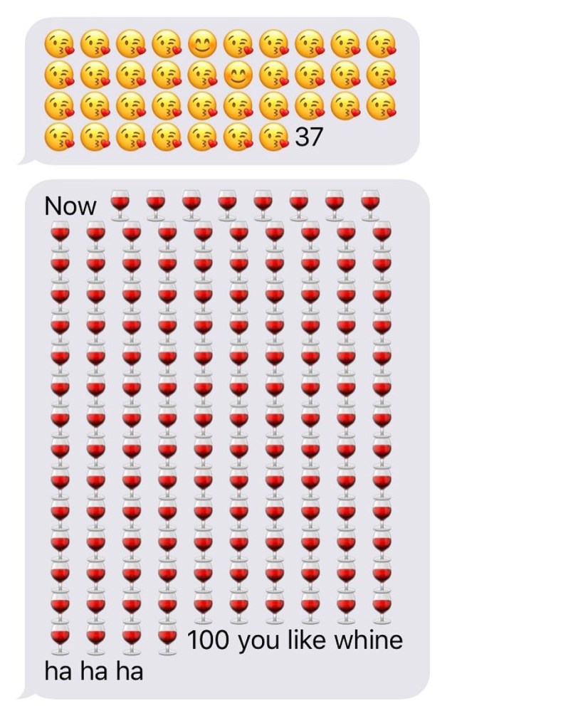This screenshot has height=728, width=583.
Task: Tap the first kissing emoji in top row
Action: [59, 45]
